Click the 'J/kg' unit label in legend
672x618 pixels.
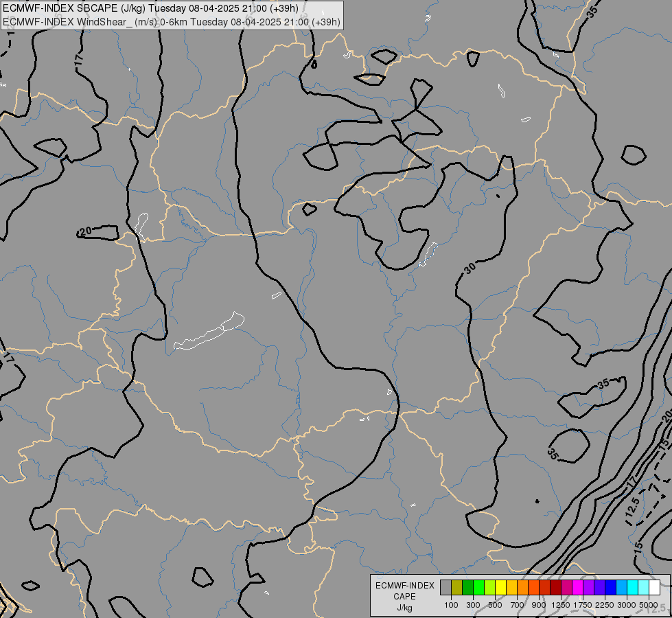click(x=404, y=608)
